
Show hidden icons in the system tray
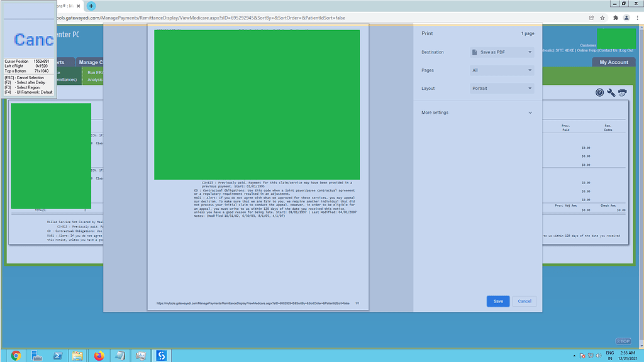[x=574, y=355]
